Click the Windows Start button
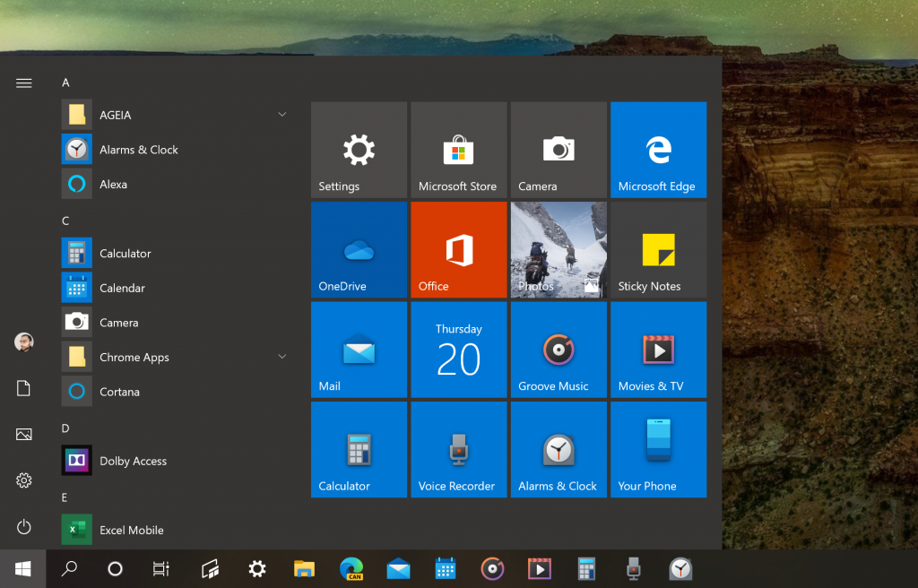Screen dimensions: 918x588 pos(22,568)
